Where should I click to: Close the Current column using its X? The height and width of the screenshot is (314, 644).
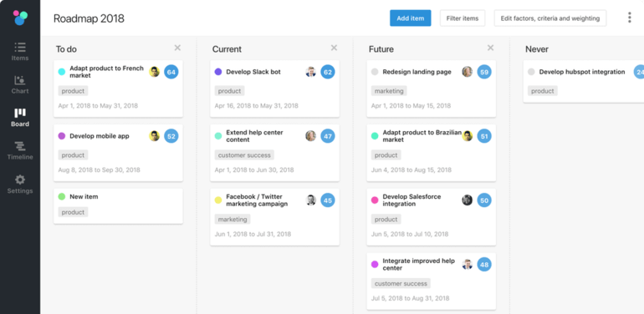coord(334,48)
